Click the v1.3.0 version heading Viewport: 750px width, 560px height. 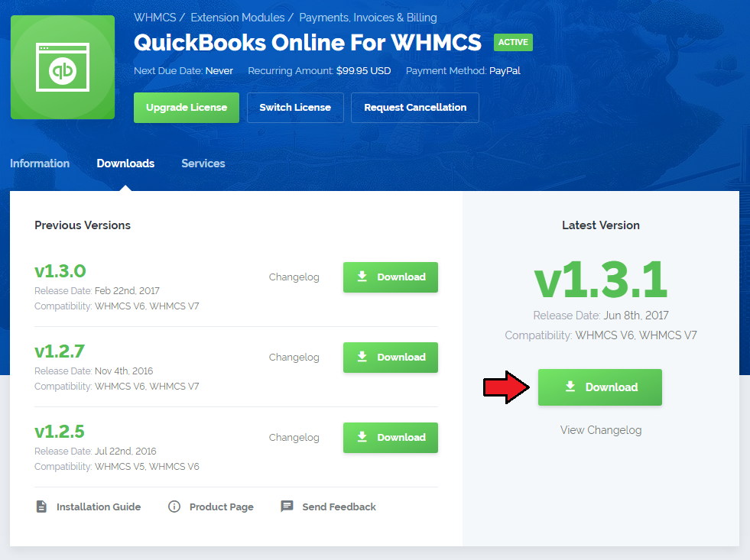click(x=60, y=271)
